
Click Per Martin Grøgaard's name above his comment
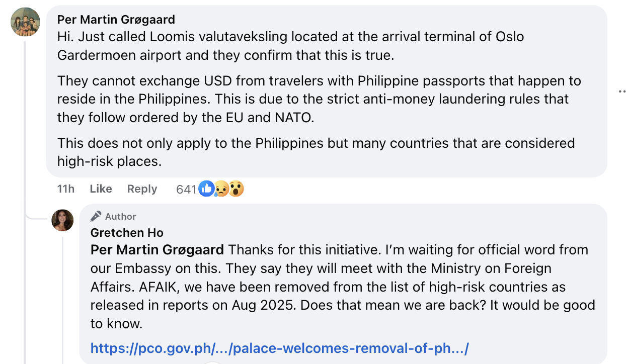tap(116, 20)
